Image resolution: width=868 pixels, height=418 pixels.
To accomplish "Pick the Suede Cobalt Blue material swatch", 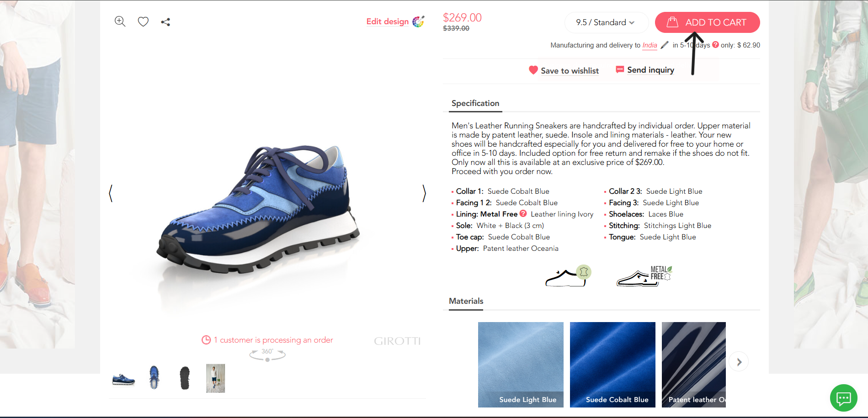I will 612,365.
